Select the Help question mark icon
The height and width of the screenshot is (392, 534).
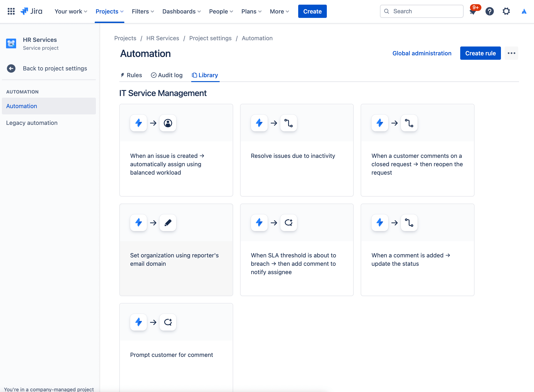point(490,11)
